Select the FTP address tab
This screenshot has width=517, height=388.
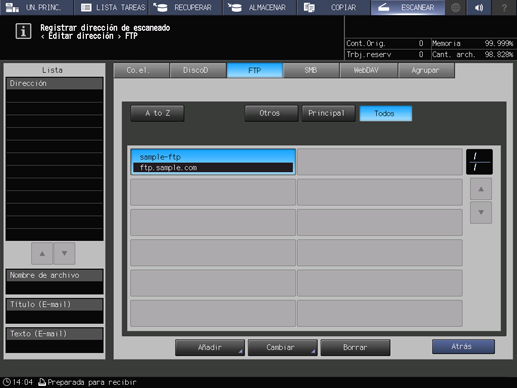click(255, 70)
